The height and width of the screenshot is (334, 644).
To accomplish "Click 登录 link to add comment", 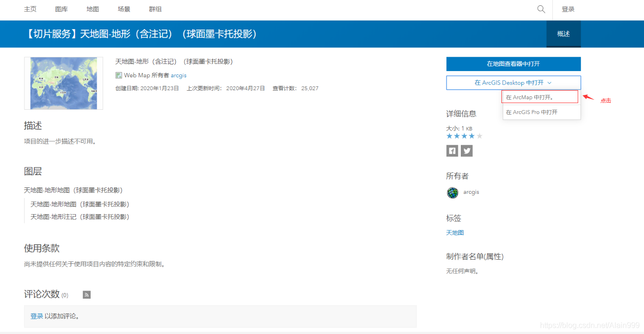I will point(37,316).
